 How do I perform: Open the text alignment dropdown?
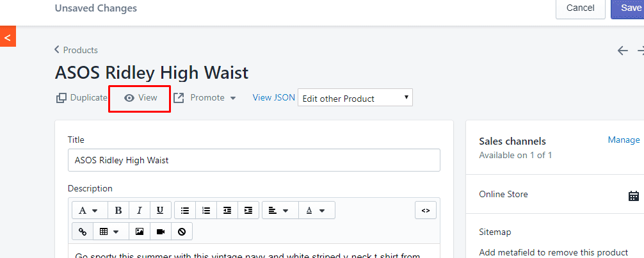(280, 211)
